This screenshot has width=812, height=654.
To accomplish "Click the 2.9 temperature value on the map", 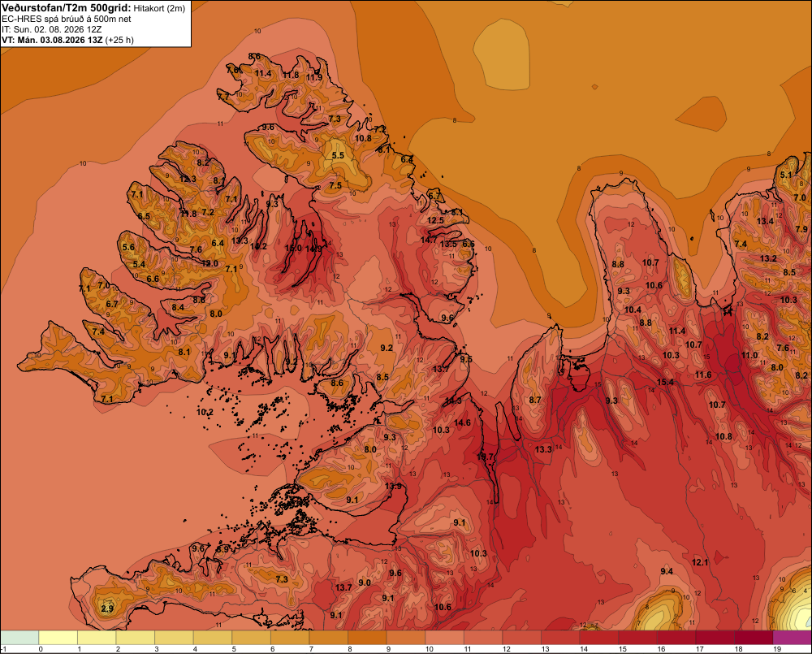I will point(107,609).
